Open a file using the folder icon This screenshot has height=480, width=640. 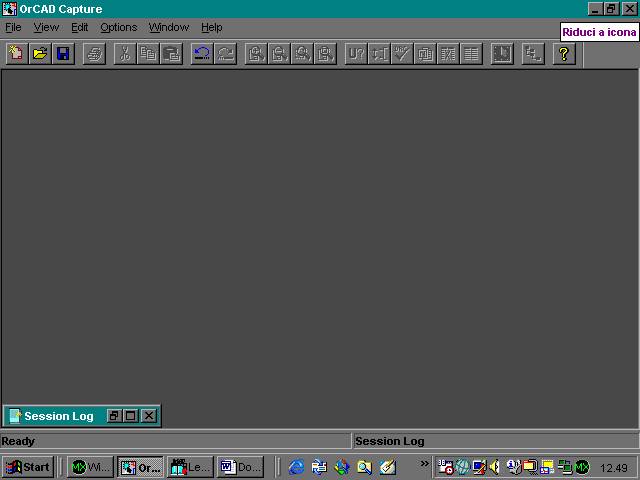40,53
